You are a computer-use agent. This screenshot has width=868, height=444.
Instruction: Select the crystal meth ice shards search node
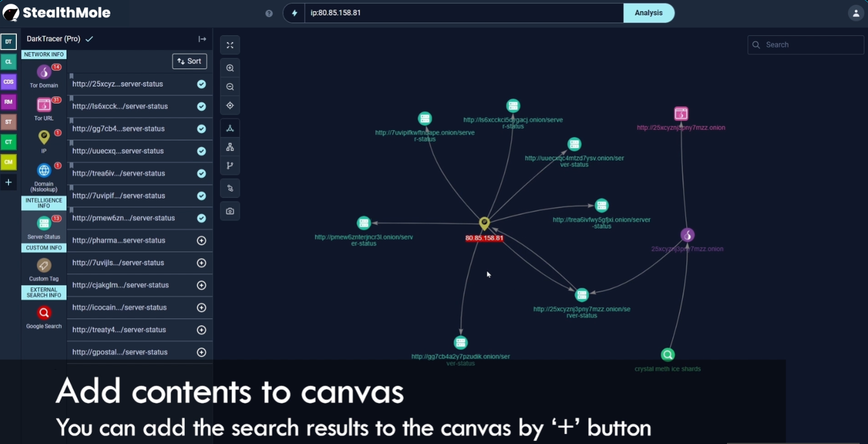coord(668,355)
